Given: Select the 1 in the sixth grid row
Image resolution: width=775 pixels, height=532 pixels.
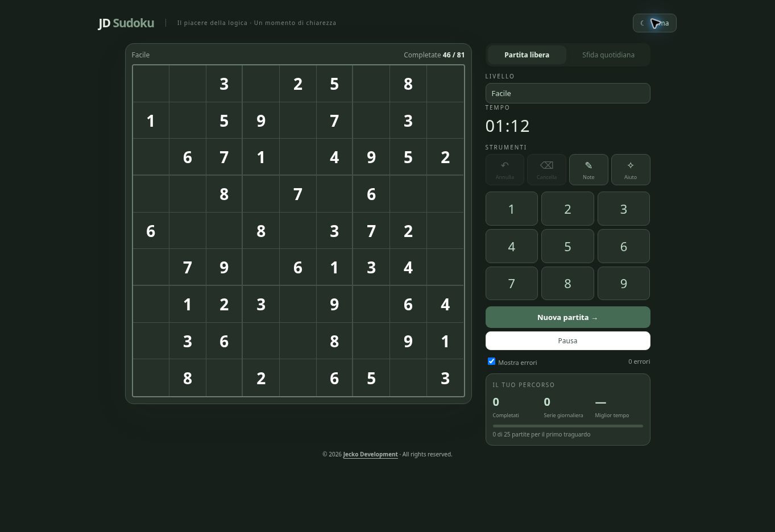Looking at the screenshot, I should [334, 268].
